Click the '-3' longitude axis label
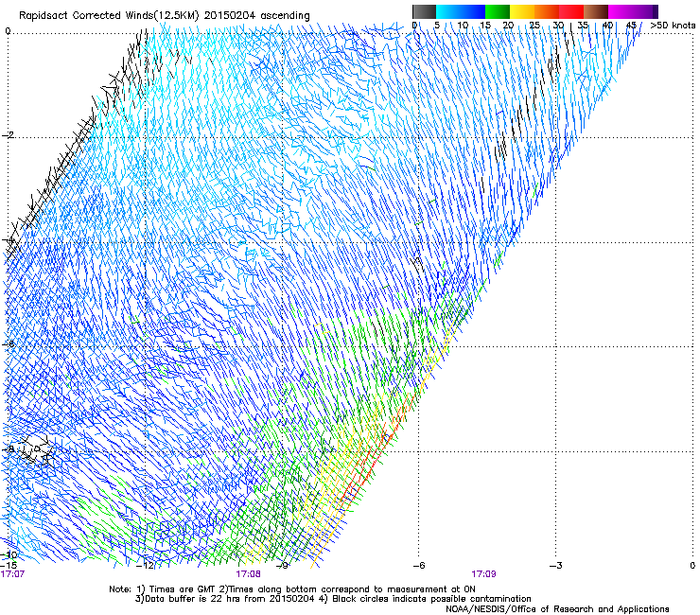 tap(556, 566)
